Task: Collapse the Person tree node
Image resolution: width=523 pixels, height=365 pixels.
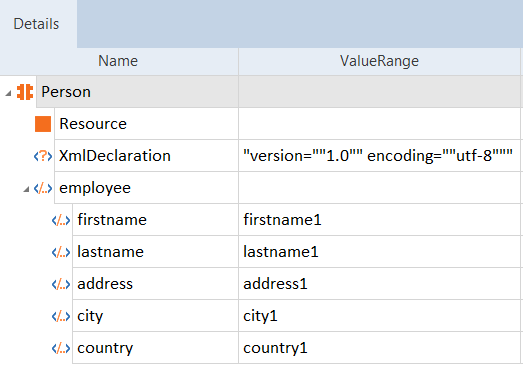Action: coord(8,93)
